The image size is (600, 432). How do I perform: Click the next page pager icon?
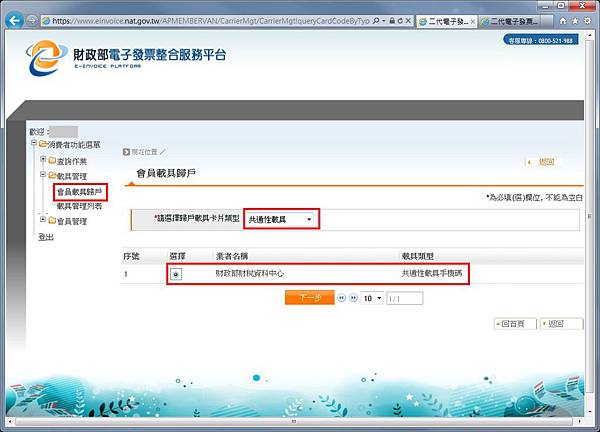point(353,298)
